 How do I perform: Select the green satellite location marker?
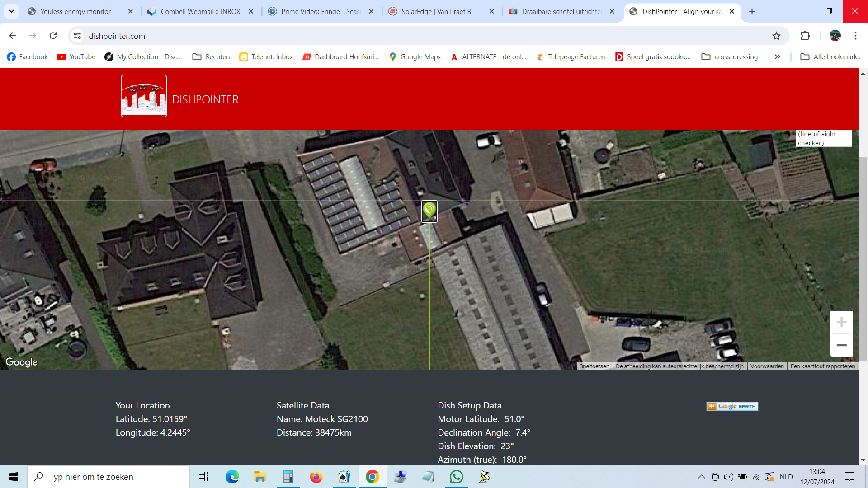429,211
